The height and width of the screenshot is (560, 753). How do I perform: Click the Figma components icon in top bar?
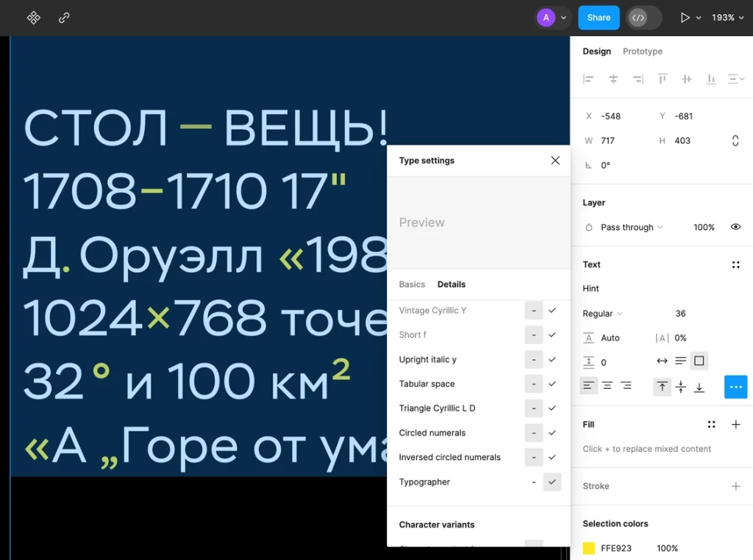pyautogui.click(x=33, y=18)
